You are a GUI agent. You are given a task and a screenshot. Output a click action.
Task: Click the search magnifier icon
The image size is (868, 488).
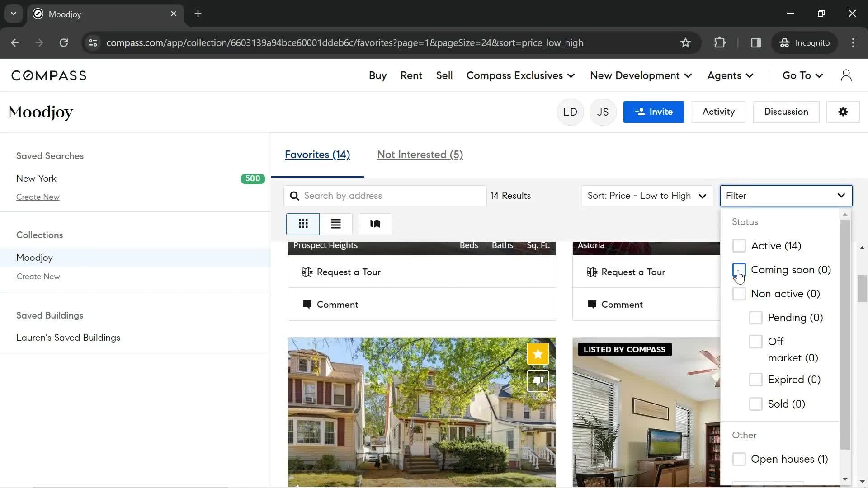click(x=294, y=196)
